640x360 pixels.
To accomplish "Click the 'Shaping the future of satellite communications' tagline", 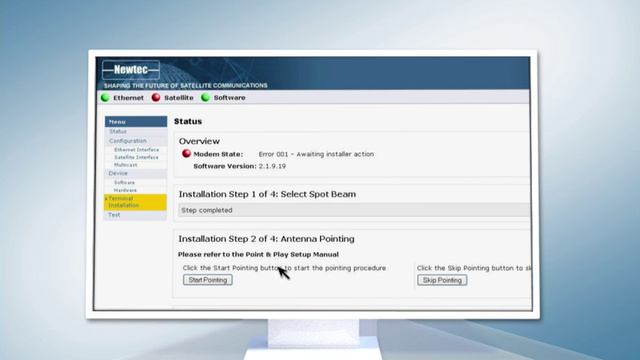I will coord(186,85).
